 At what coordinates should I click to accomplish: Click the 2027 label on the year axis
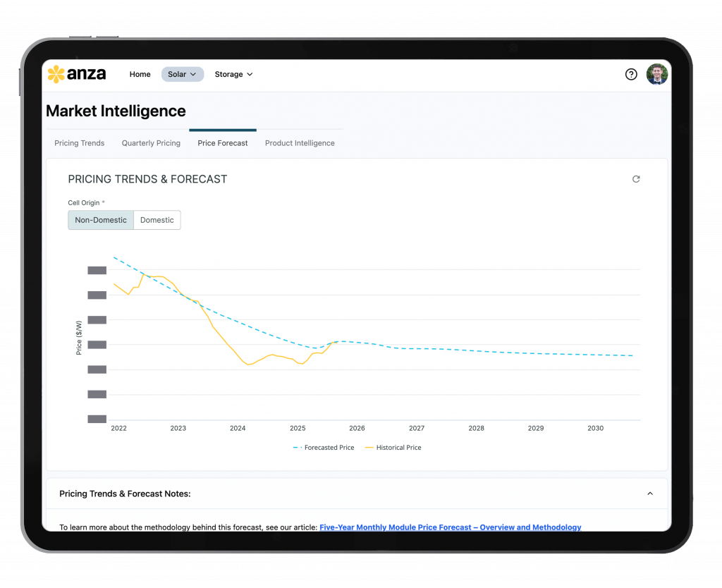417,428
